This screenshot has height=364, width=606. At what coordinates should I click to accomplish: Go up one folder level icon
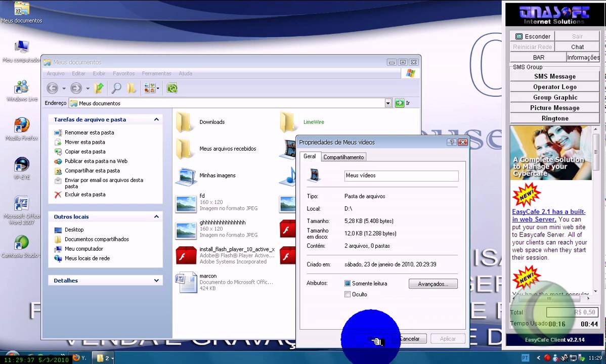click(x=99, y=88)
